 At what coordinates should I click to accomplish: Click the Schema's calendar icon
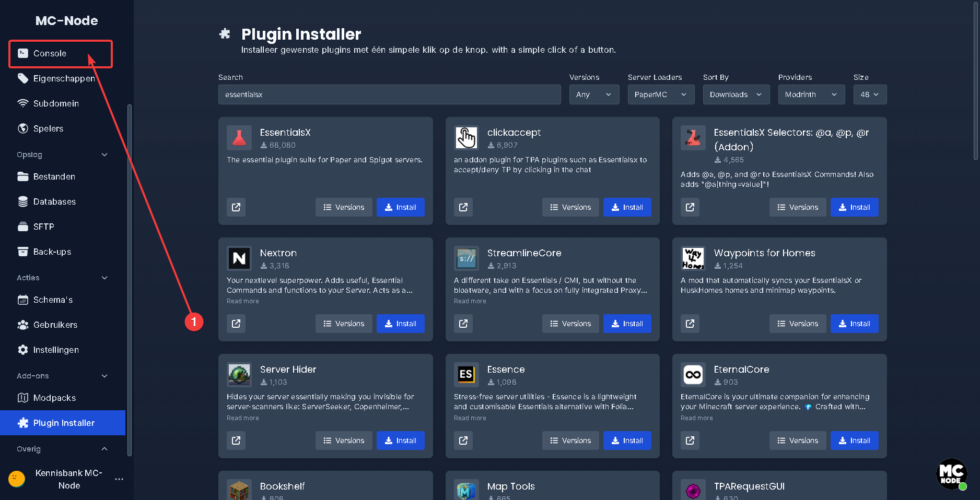[23, 300]
